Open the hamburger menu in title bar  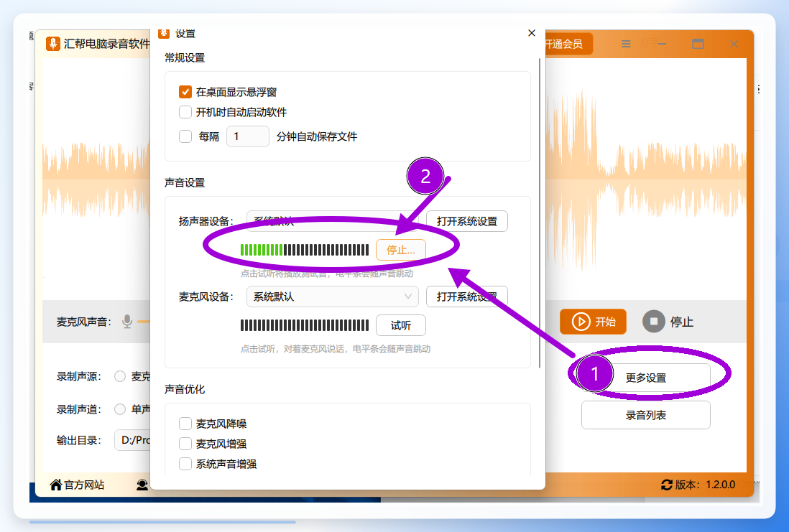(625, 44)
